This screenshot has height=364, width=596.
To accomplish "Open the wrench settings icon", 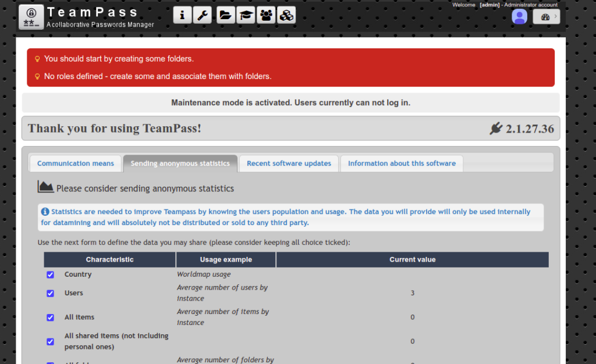I will 202,15.
